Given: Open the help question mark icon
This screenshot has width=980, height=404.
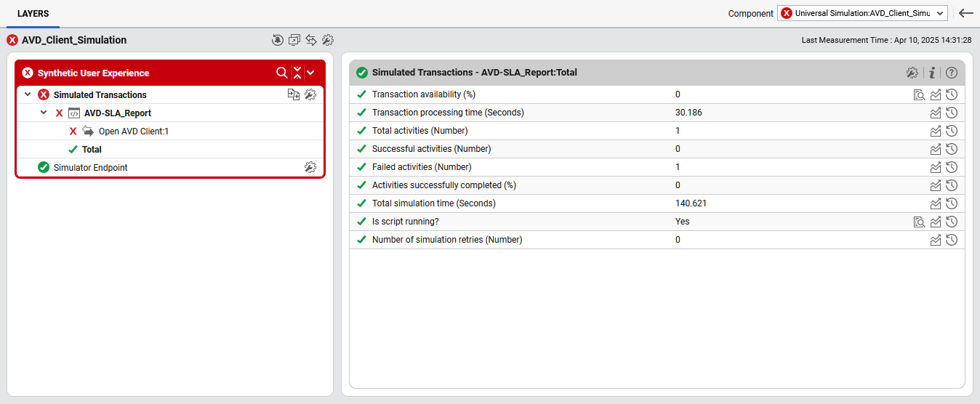Looking at the screenshot, I should (x=951, y=73).
